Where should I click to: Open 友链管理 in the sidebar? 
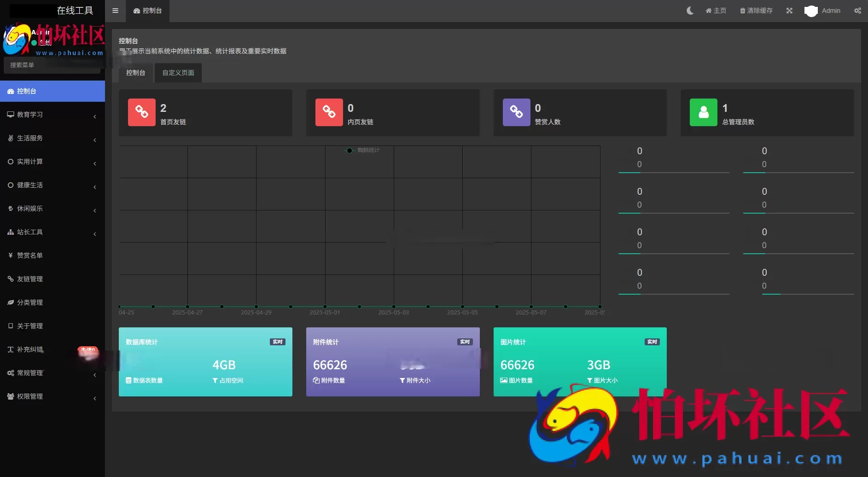[x=30, y=279]
